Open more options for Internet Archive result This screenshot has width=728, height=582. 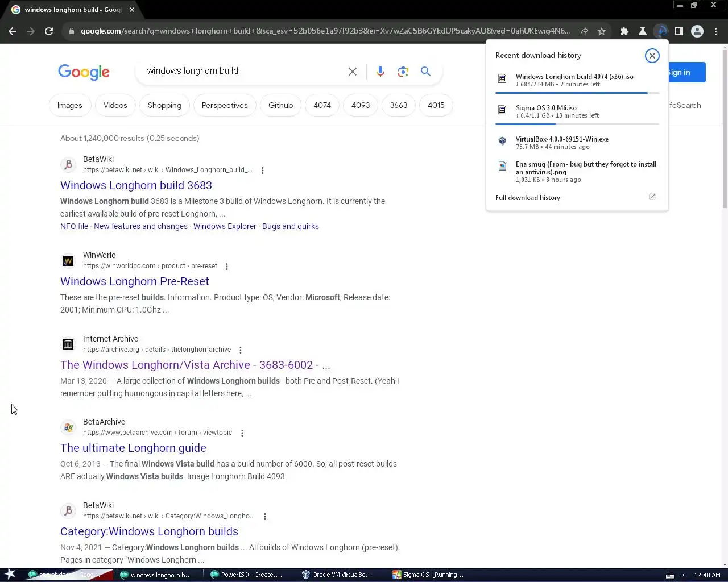pos(240,350)
